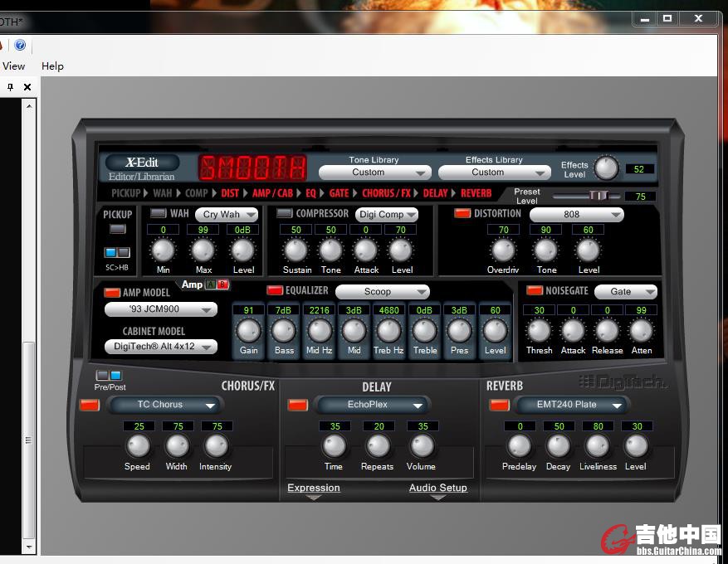Click the Compressor Sustain knob
The height and width of the screenshot is (564, 728).
296,250
